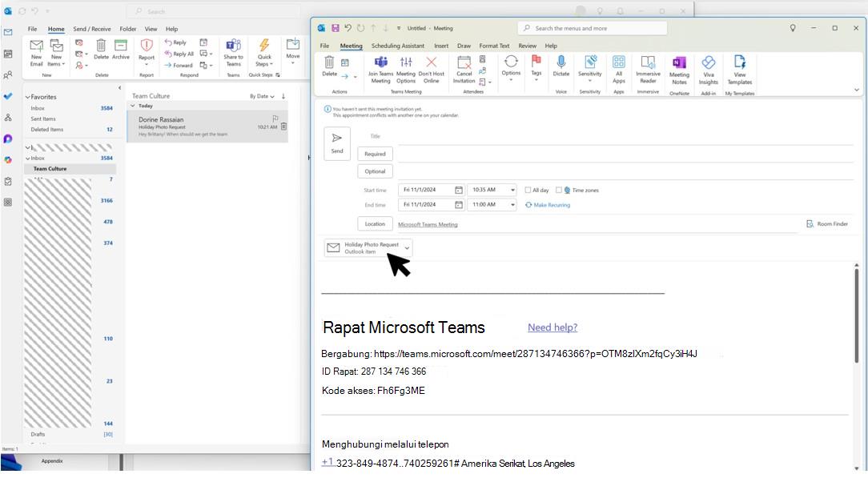
Task: Open View Templates in meeting ribbon
Action: (740, 70)
